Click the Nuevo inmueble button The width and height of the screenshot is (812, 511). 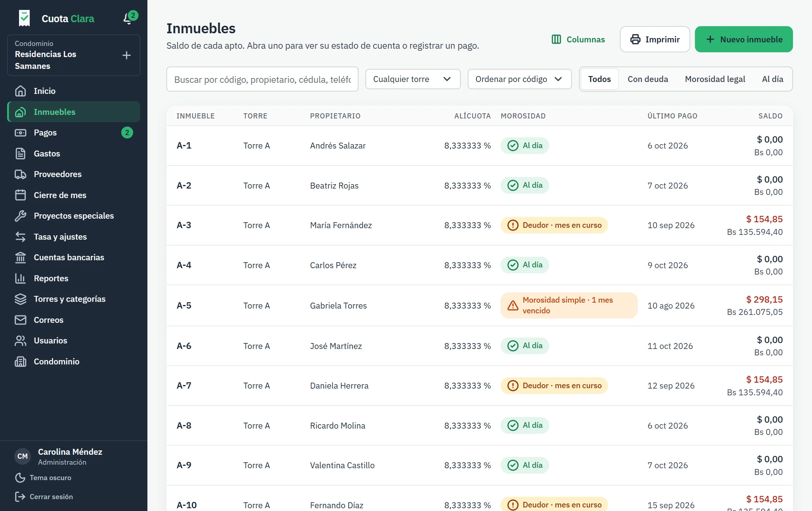pos(743,39)
